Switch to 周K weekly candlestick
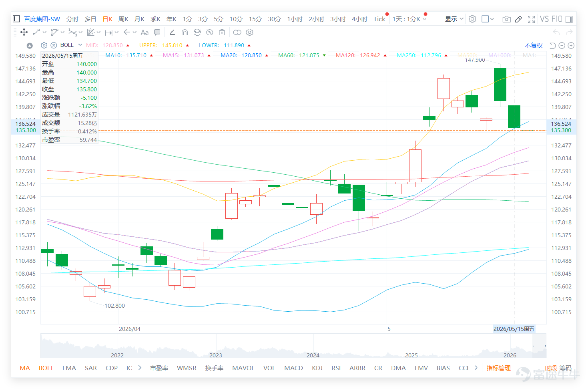588x389 pixels. [x=123, y=19]
